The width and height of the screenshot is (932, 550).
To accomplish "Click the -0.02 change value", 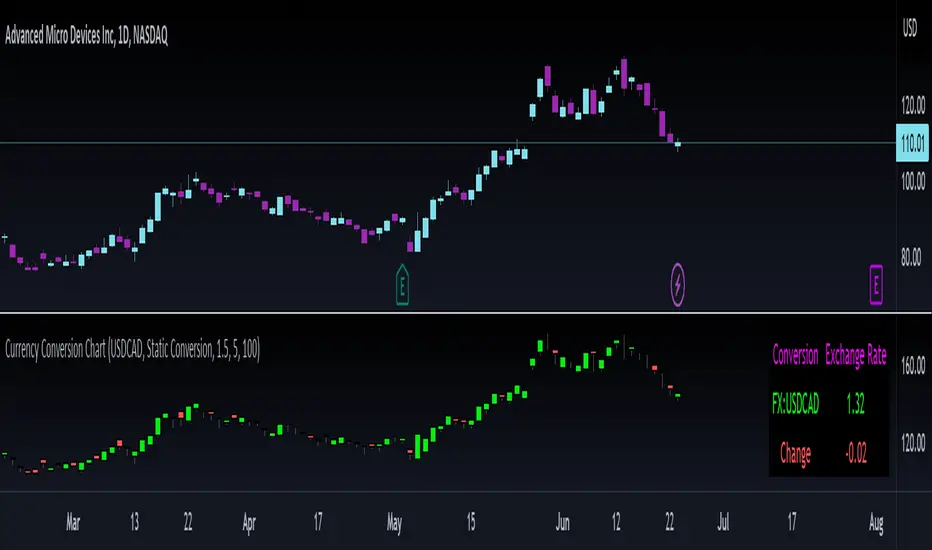I will tap(856, 454).
